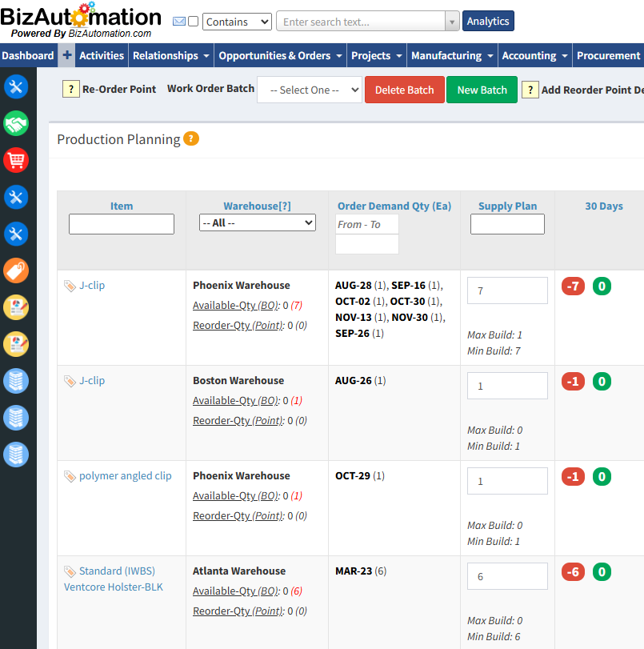
Task: Click the BizAutomation logo
Action: (81, 20)
